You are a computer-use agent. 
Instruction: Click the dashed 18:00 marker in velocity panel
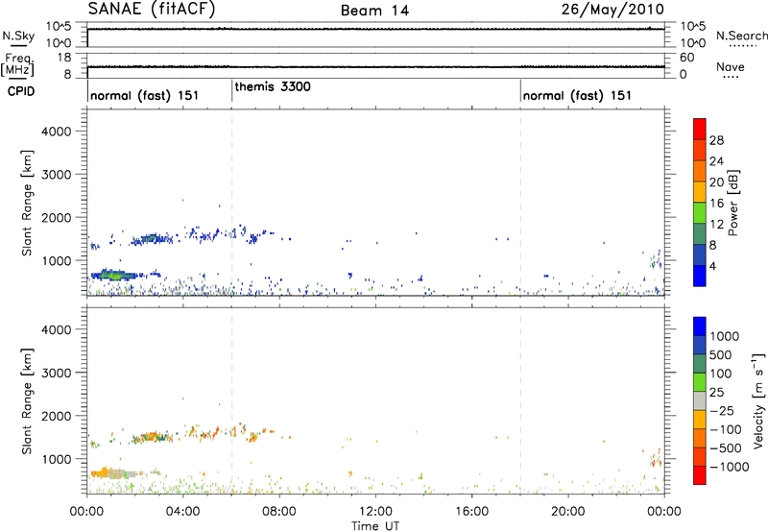520,401
